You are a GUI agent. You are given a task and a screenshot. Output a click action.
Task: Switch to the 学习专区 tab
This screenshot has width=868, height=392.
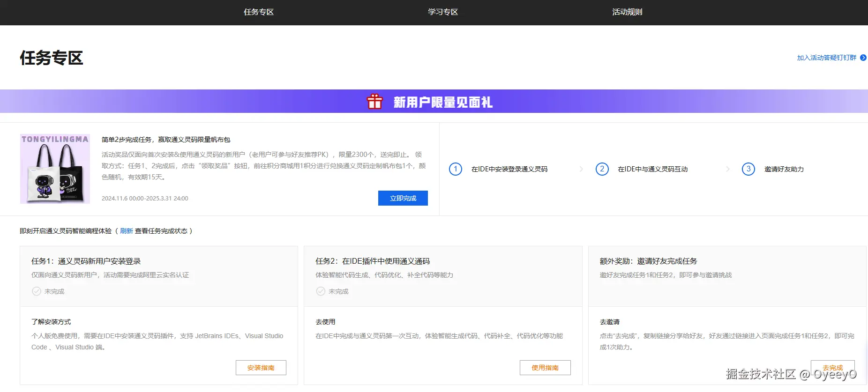(442, 12)
